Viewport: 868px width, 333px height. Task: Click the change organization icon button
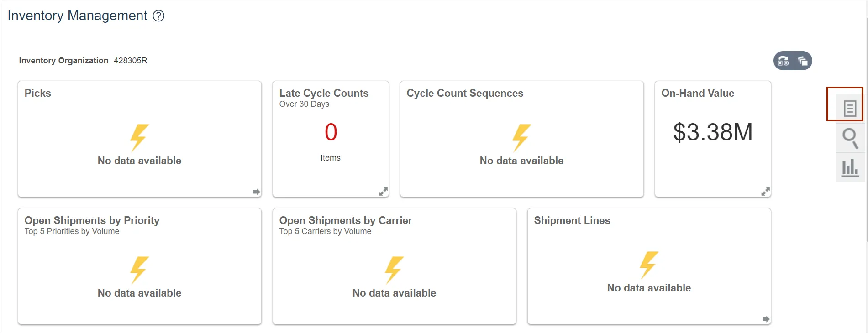(783, 61)
